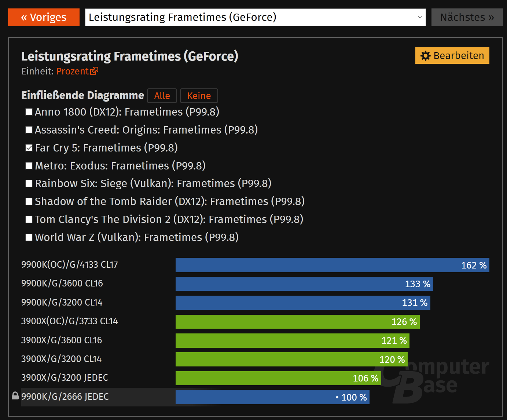
Task: Click the Rainbow Six: Siege (Vulkan) label text
Action: tap(153, 183)
